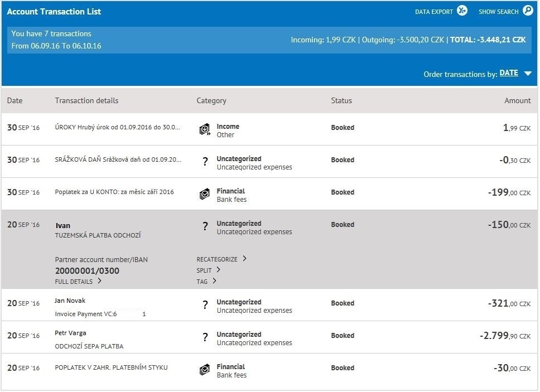
Task: Click SPLIT link
Action: 204,270
